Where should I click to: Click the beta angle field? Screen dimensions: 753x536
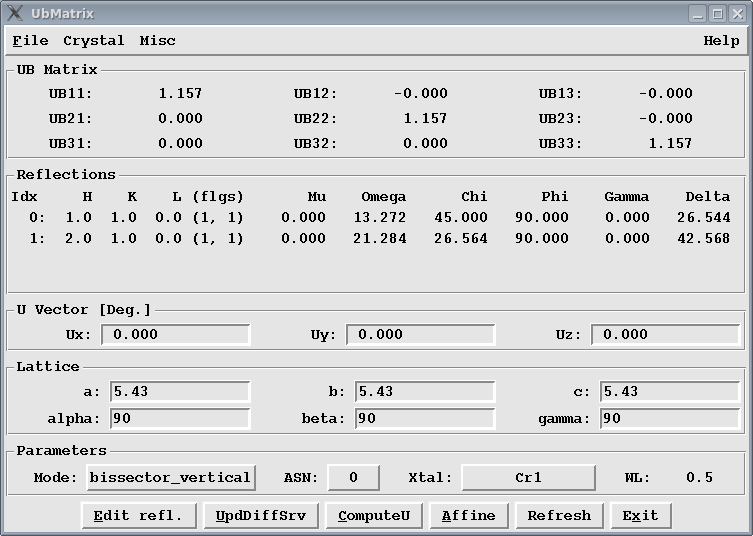(x=425, y=418)
